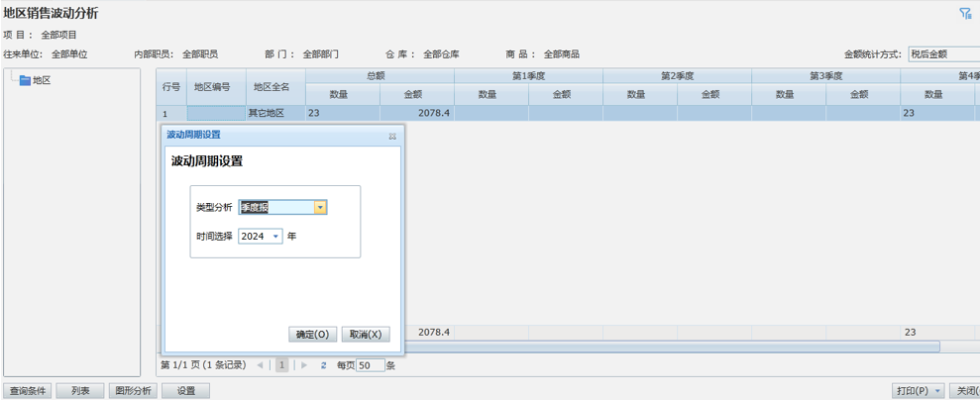Go to previous page with left arrow
Image resolution: width=980 pixels, height=400 pixels.
click(x=261, y=365)
